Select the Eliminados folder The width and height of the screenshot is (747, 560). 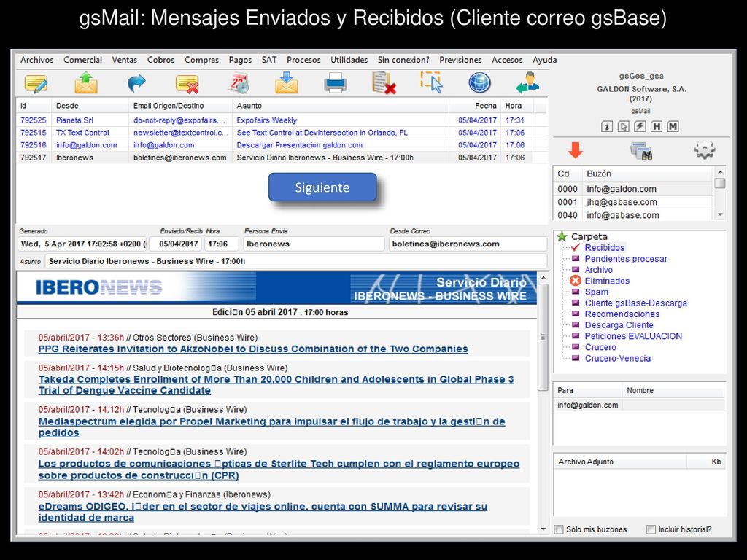tap(607, 281)
